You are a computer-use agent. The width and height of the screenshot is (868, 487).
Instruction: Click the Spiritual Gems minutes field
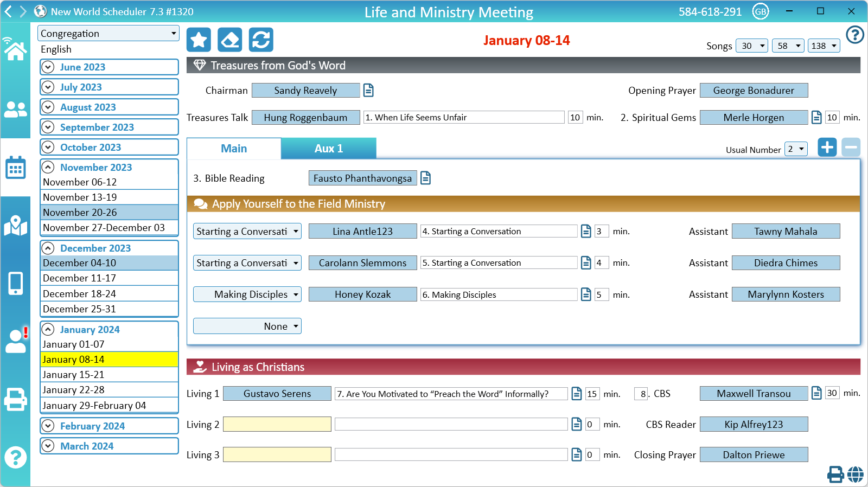pyautogui.click(x=833, y=117)
